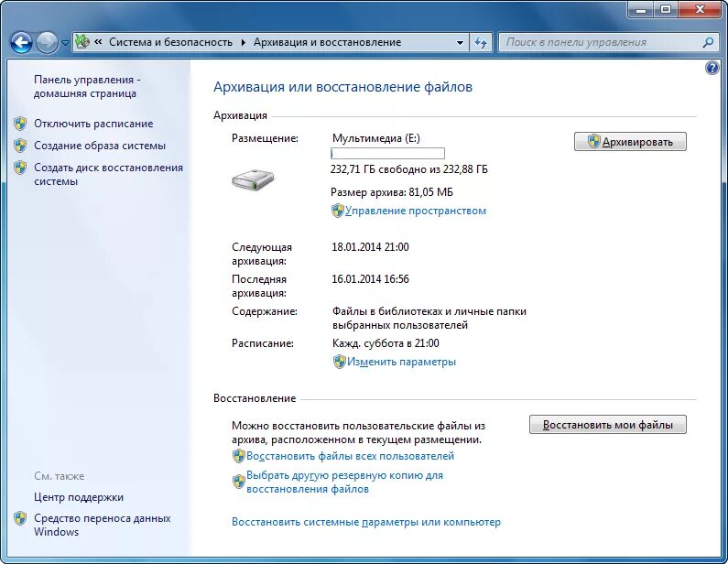The image size is (728, 564).
Task: Open 'Центр поддержки' under See also
Action: click(x=79, y=497)
